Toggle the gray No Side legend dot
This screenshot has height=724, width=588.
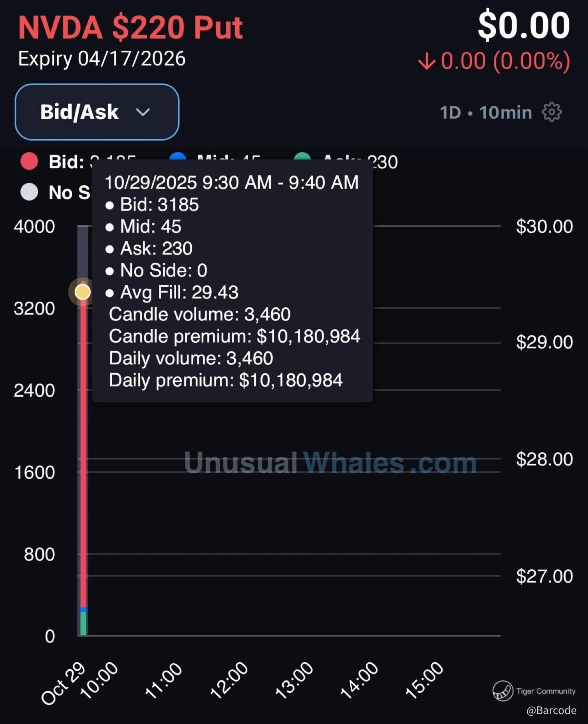(29, 192)
